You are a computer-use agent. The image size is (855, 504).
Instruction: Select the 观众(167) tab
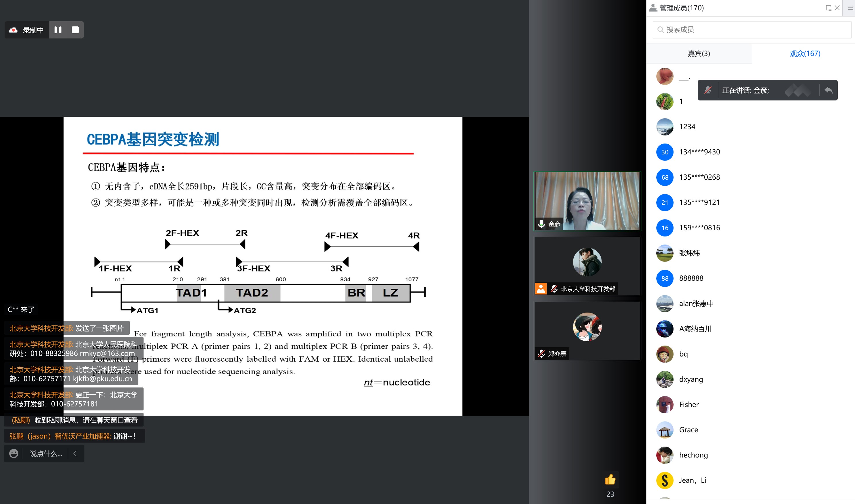(x=805, y=54)
